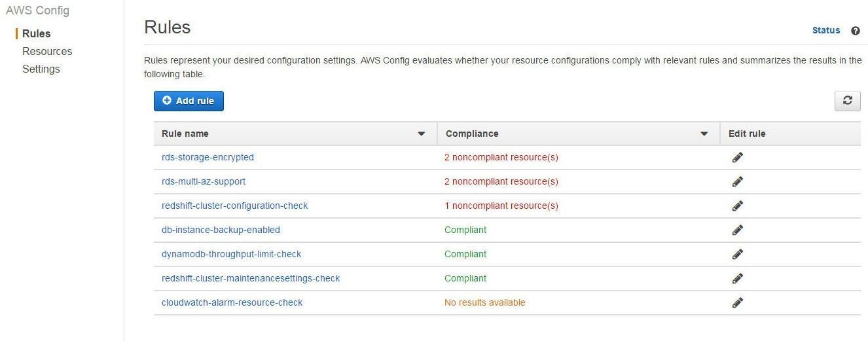The height and width of the screenshot is (341, 868).
Task: Click pencil icon for rds-multi-az-support rule
Action: tap(738, 181)
